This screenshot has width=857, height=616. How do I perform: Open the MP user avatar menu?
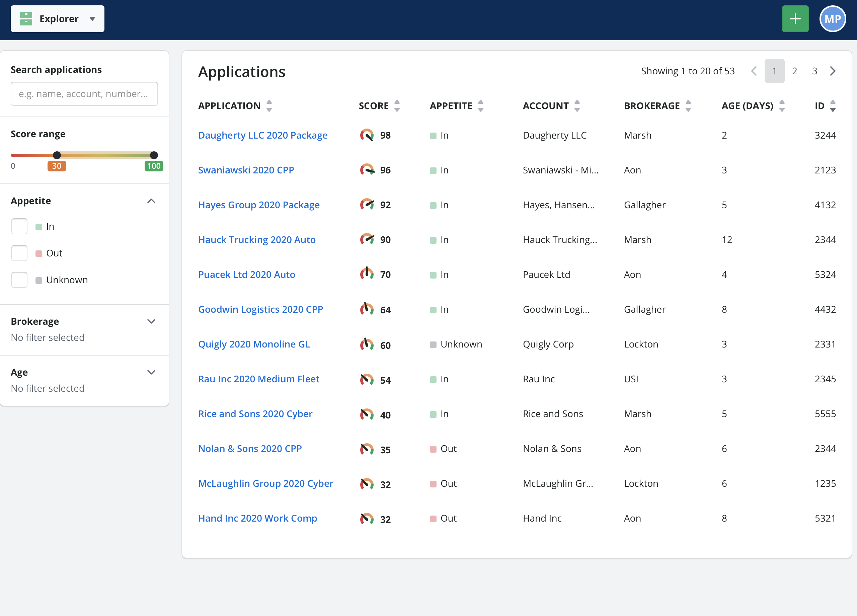point(833,19)
